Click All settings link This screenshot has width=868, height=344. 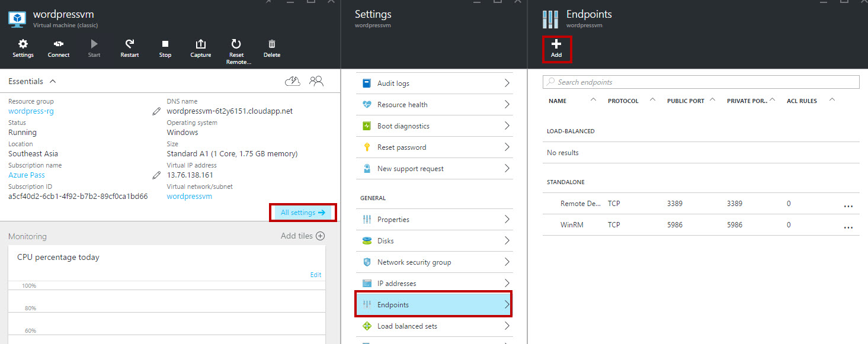pyautogui.click(x=303, y=213)
